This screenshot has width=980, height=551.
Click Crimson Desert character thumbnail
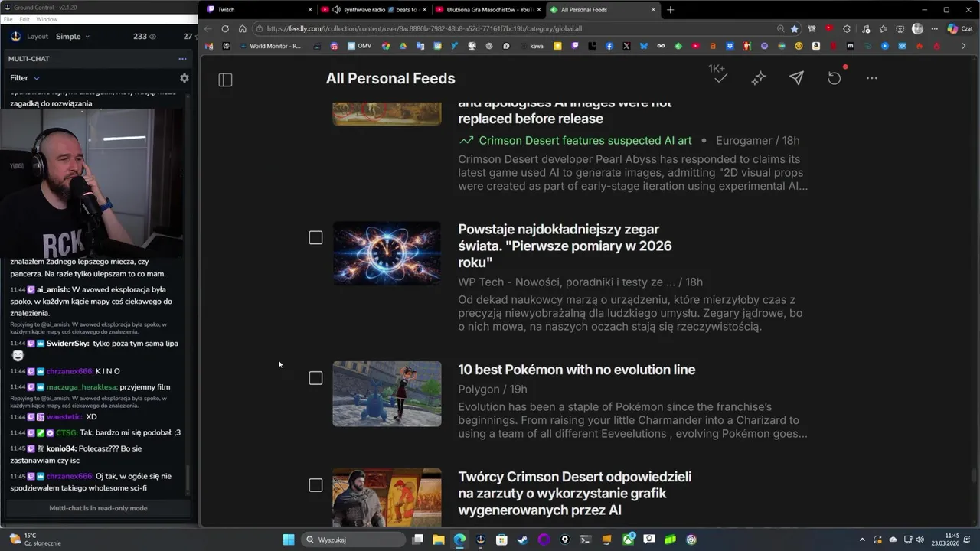click(387, 497)
